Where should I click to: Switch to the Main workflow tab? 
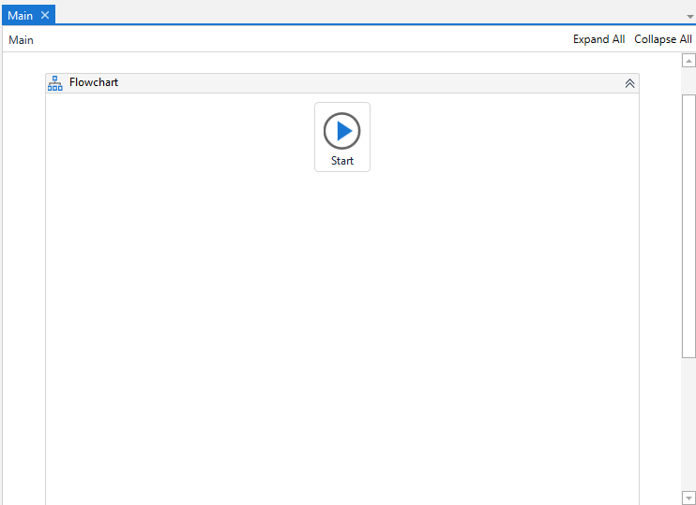pyautogui.click(x=20, y=15)
